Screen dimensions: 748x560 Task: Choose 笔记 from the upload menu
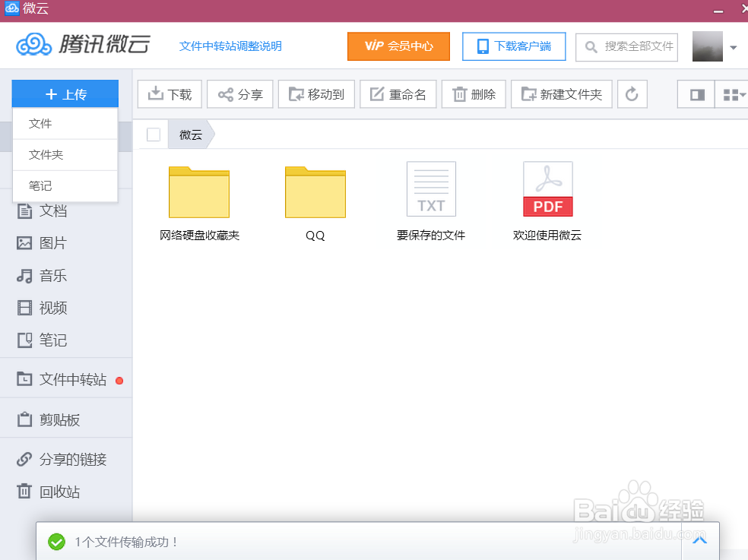click(x=65, y=185)
